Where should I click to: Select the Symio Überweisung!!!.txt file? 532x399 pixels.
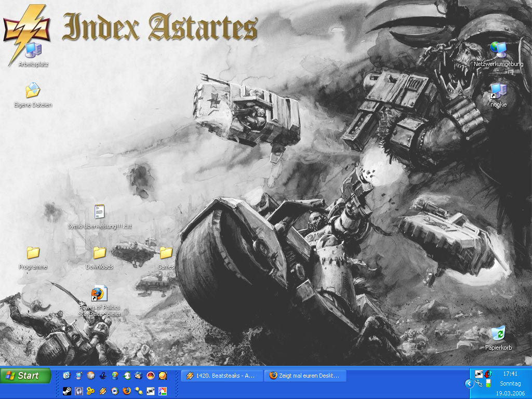pos(99,217)
